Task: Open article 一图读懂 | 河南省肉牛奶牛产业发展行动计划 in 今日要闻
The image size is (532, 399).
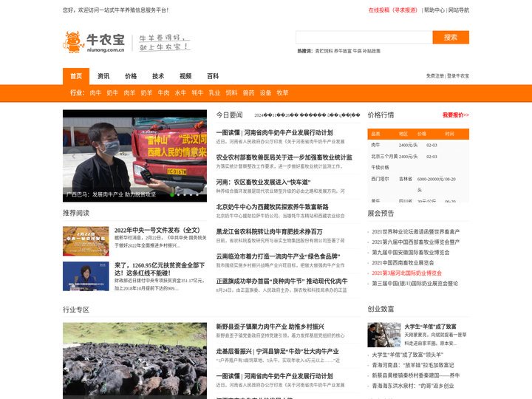Action: pyautogui.click(x=274, y=133)
